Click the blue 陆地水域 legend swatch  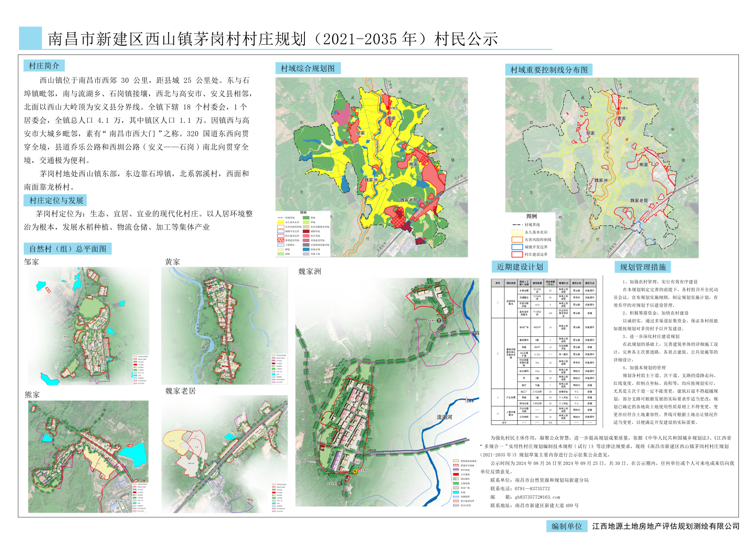[306, 249]
